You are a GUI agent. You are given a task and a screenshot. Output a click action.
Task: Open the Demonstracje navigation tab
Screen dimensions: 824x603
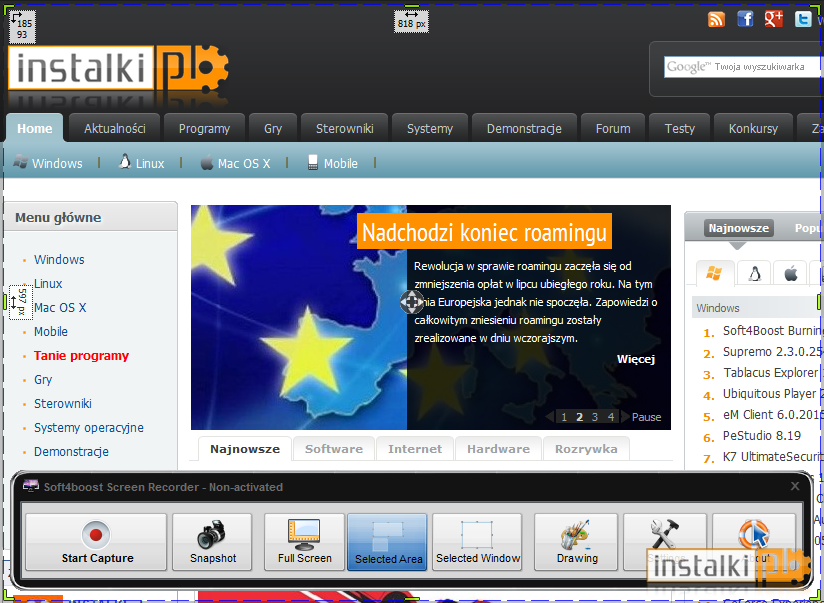524,128
